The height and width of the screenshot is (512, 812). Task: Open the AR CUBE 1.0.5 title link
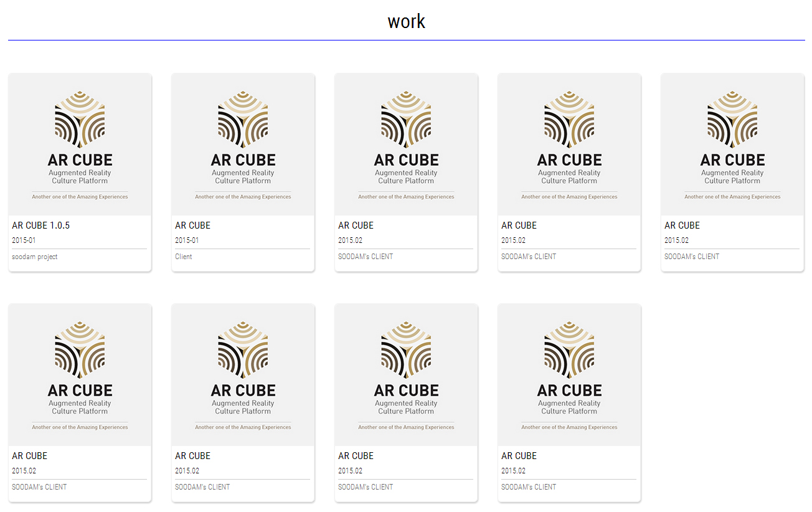point(41,225)
